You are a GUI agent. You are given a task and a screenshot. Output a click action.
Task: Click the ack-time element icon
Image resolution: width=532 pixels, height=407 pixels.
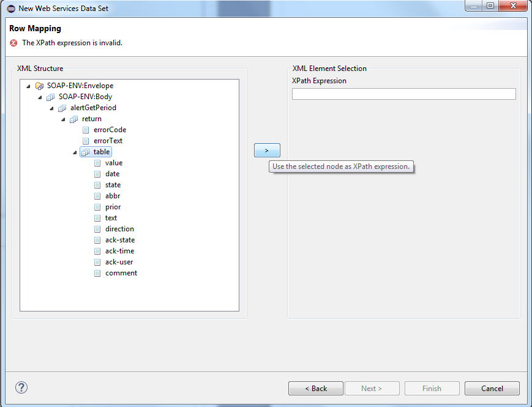[x=97, y=252]
